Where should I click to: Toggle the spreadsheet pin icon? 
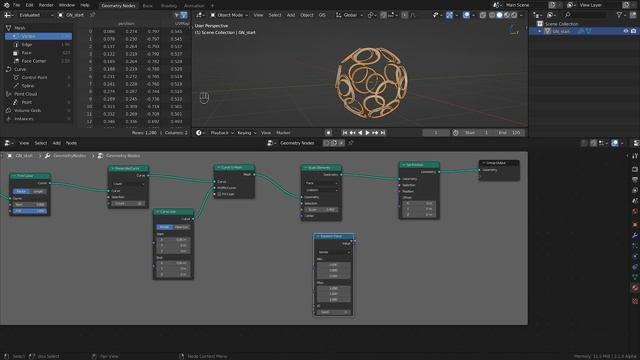(93, 15)
